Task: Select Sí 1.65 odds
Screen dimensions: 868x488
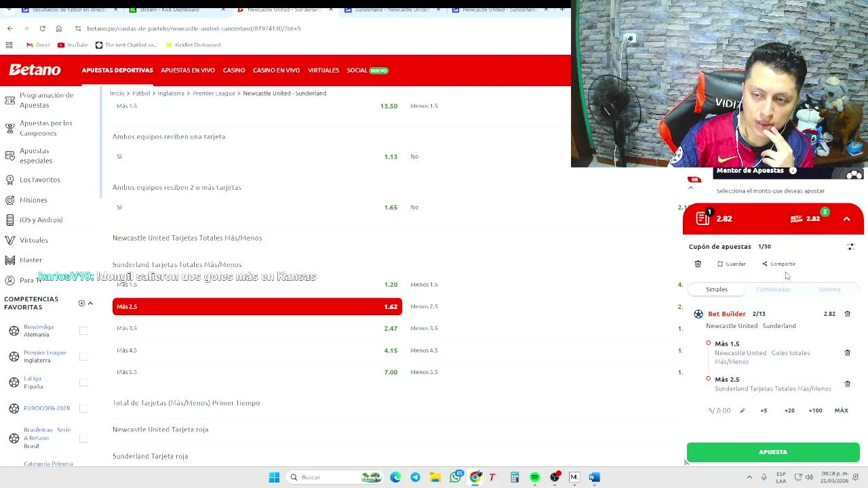Action: pyautogui.click(x=257, y=207)
